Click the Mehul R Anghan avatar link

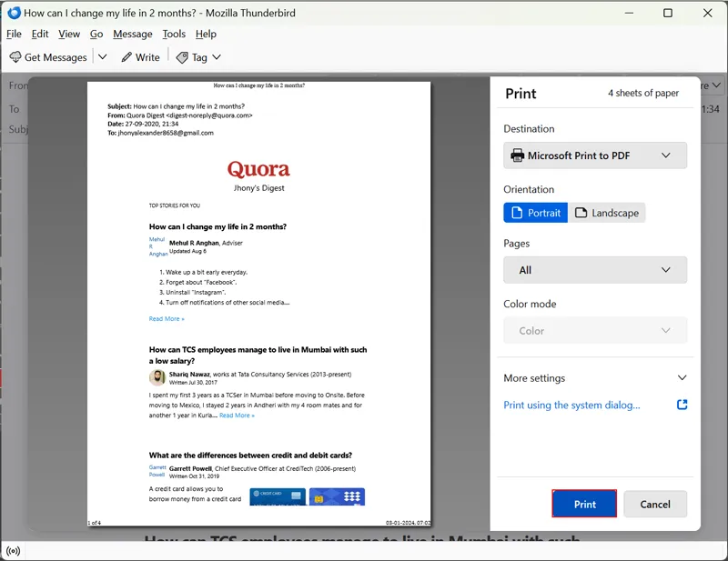pyautogui.click(x=157, y=246)
